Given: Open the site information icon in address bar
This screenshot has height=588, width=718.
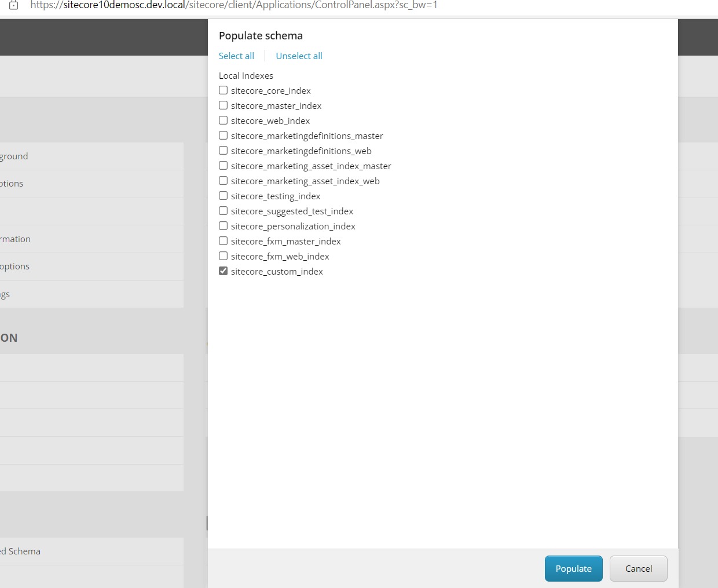Looking at the screenshot, I should click(13, 5).
